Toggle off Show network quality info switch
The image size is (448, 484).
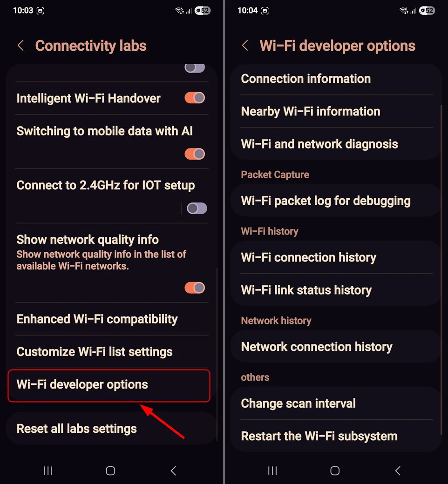tap(195, 288)
